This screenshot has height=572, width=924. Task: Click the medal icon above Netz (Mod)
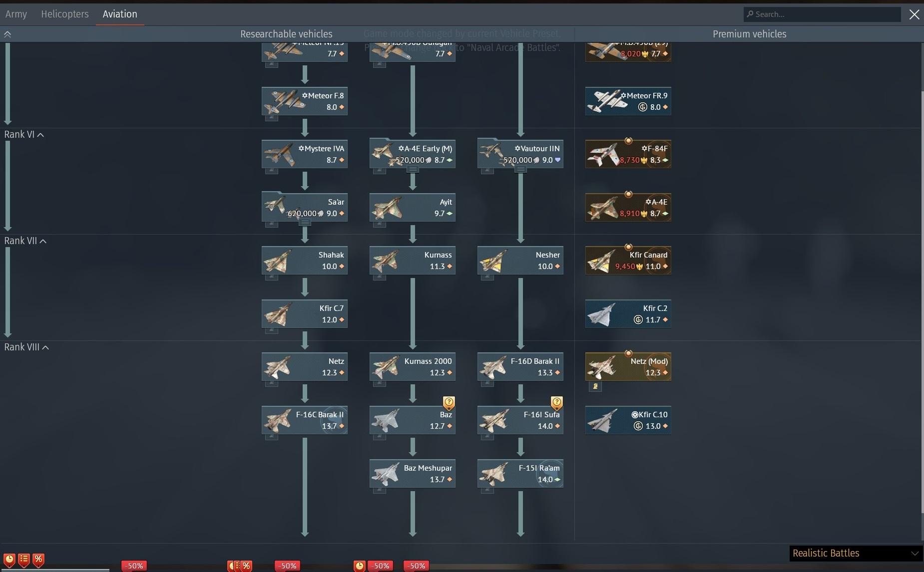[628, 353]
